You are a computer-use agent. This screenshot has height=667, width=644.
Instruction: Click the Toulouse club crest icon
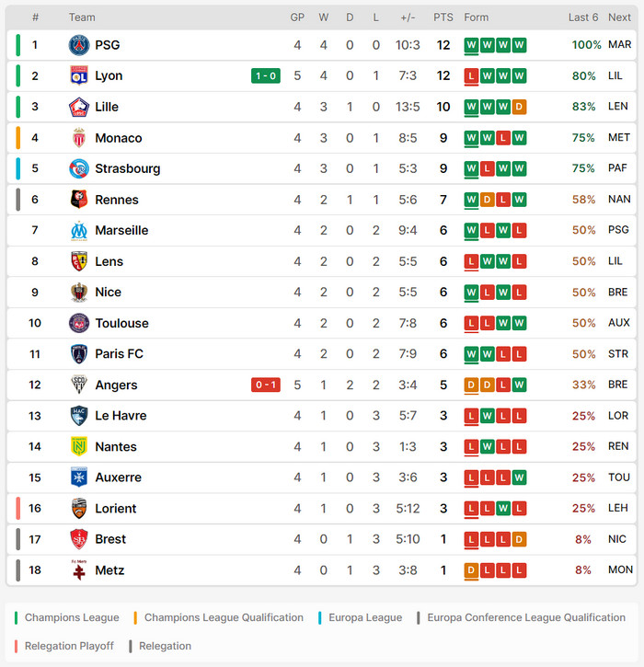pyautogui.click(x=79, y=323)
